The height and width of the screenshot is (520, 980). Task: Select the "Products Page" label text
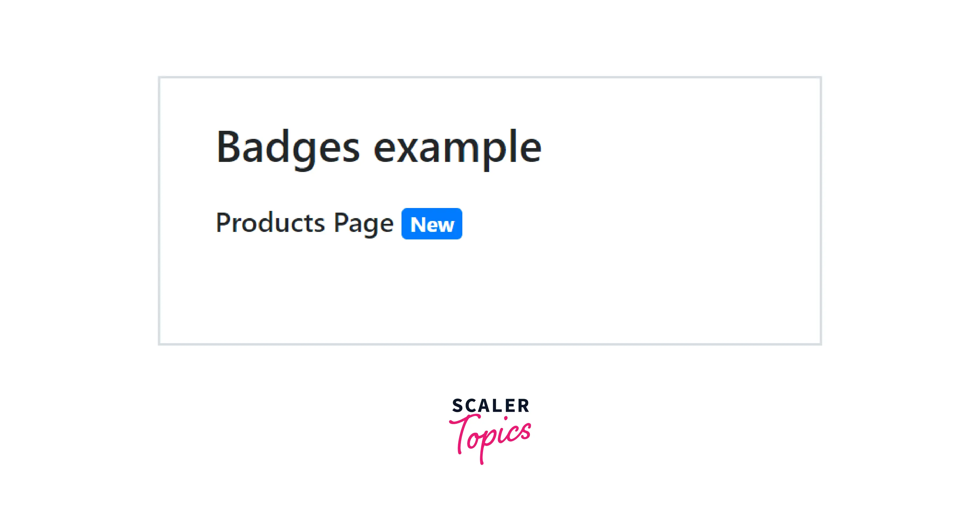(304, 223)
